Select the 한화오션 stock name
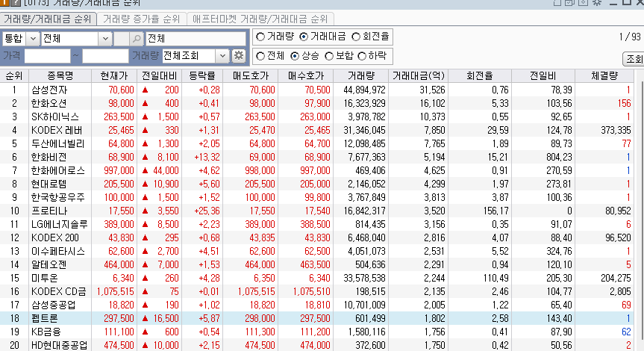Image resolution: width=644 pixels, height=351 pixels. point(49,103)
